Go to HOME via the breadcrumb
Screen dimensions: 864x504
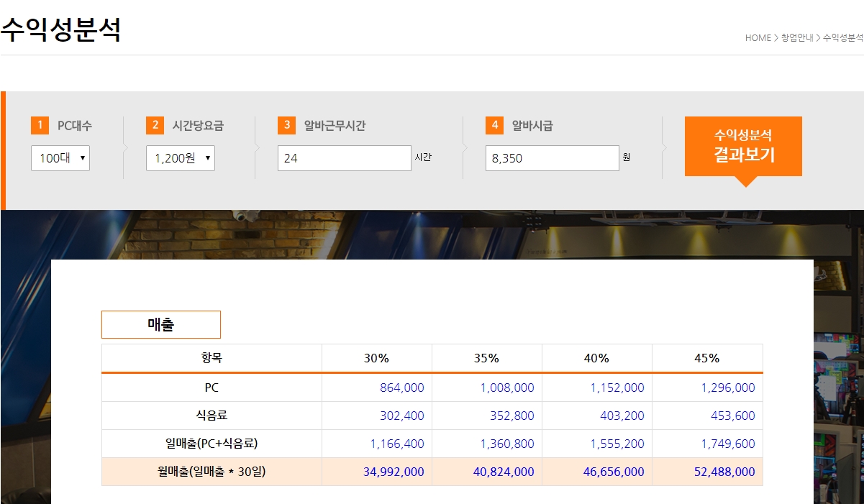coord(758,38)
